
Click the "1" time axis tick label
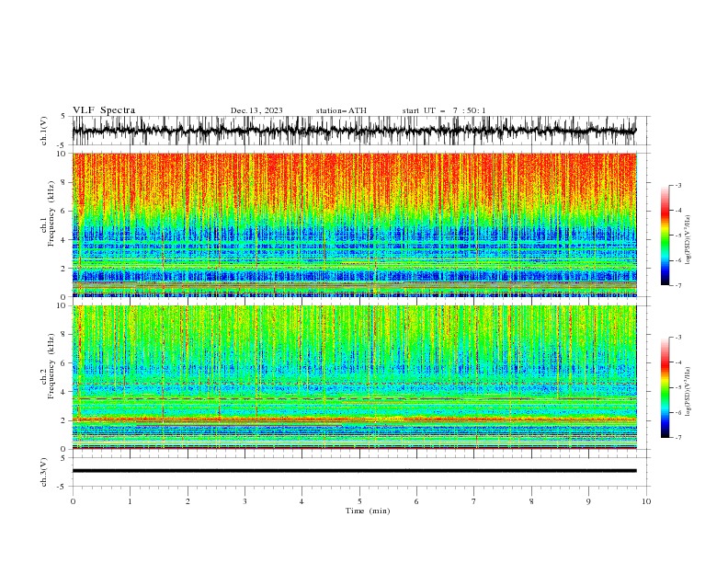(x=130, y=501)
